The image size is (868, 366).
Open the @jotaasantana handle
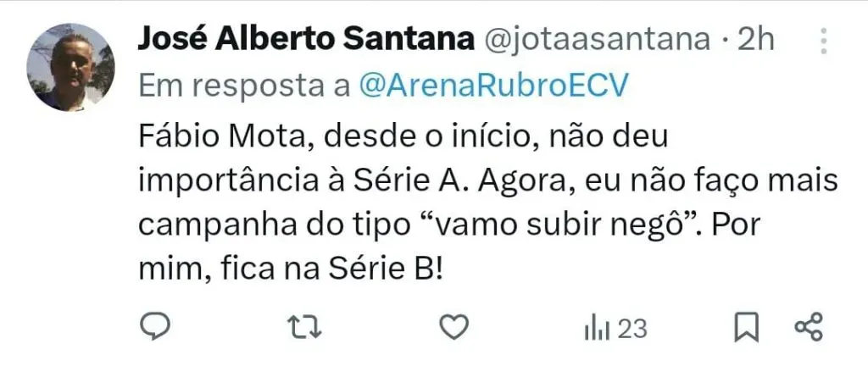pos(598,40)
